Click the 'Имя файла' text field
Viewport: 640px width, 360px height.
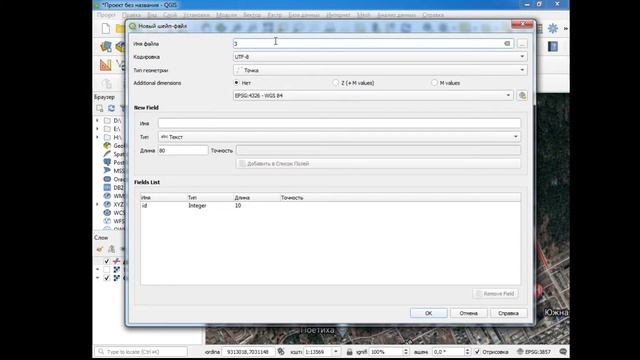pos(373,44)
